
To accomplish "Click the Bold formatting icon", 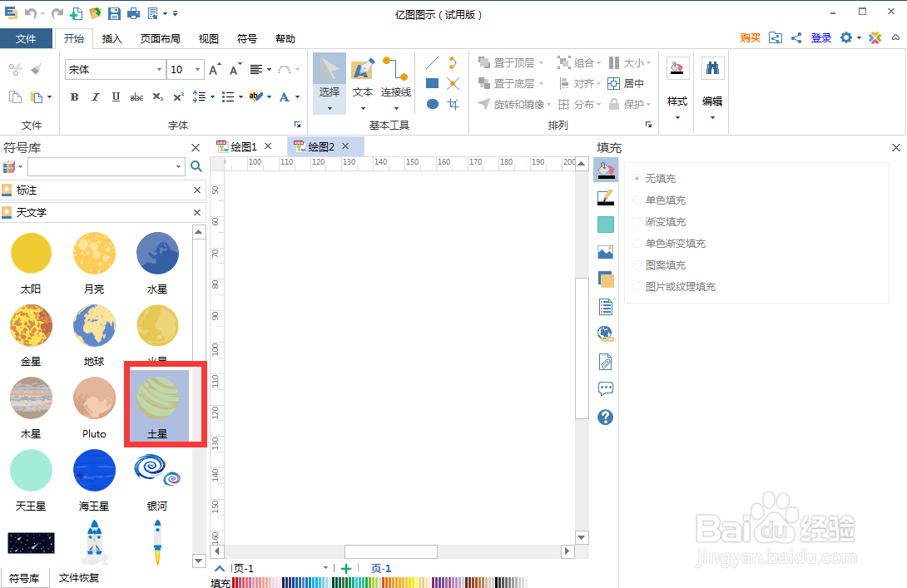I will click(74, 97).
